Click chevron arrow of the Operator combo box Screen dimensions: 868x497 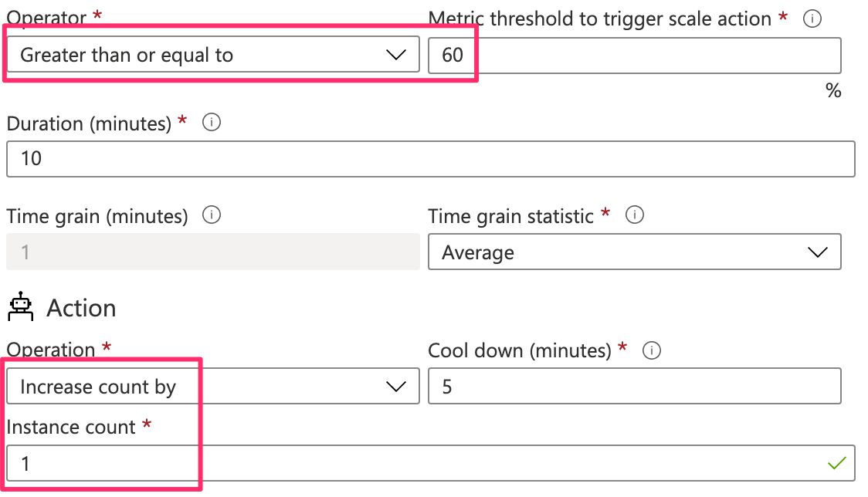pyautogui.click(x=396, y=55)
